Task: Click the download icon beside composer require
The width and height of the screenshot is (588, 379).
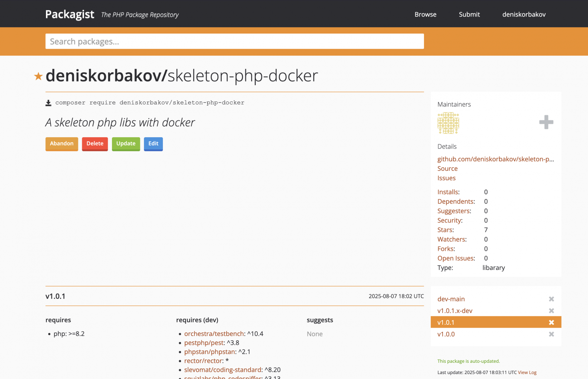Action: coord(48,103)
